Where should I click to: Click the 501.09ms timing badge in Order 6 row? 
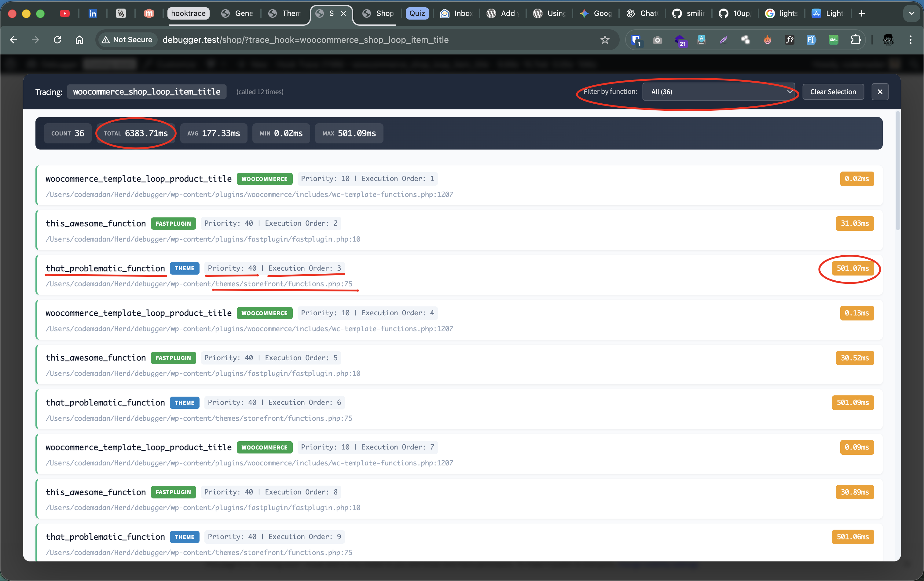click(853, 402)
